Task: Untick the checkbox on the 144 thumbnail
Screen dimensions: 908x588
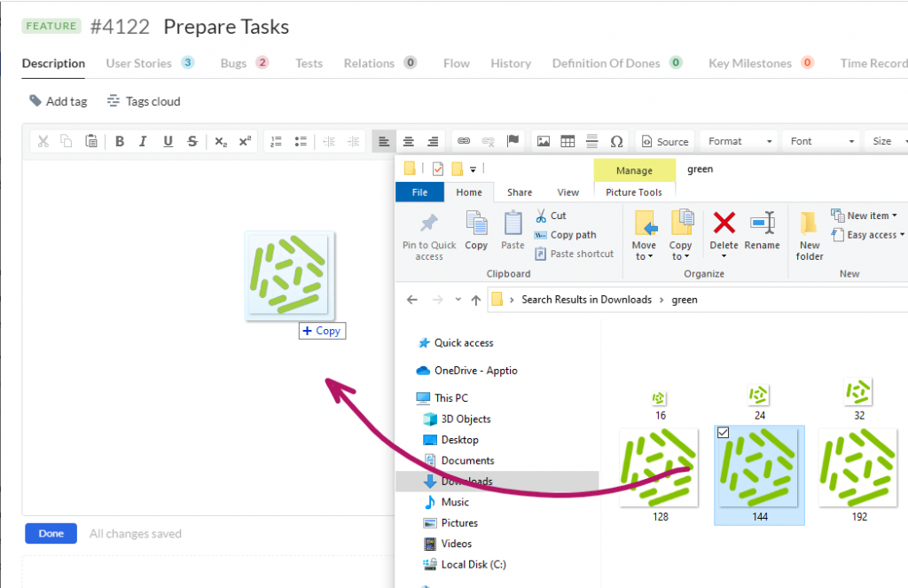Action: (x=724, y=433)
